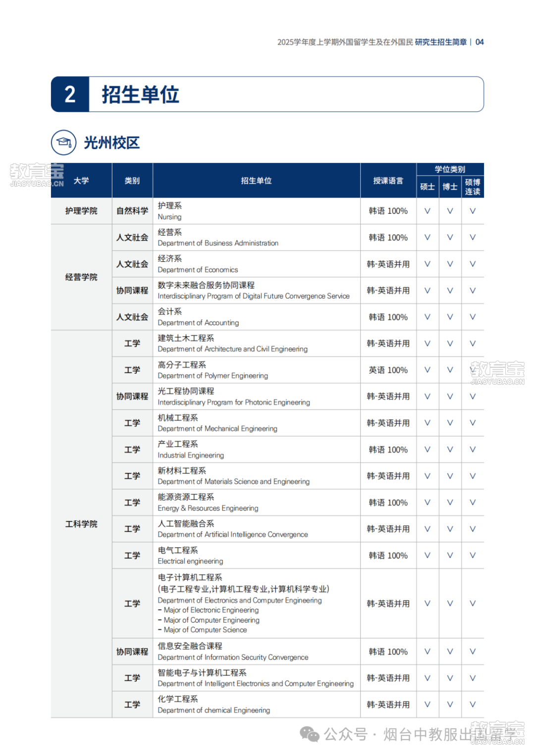
Task: Select 数字未来融合服务协同课程 program name
Action: point(206,285)
